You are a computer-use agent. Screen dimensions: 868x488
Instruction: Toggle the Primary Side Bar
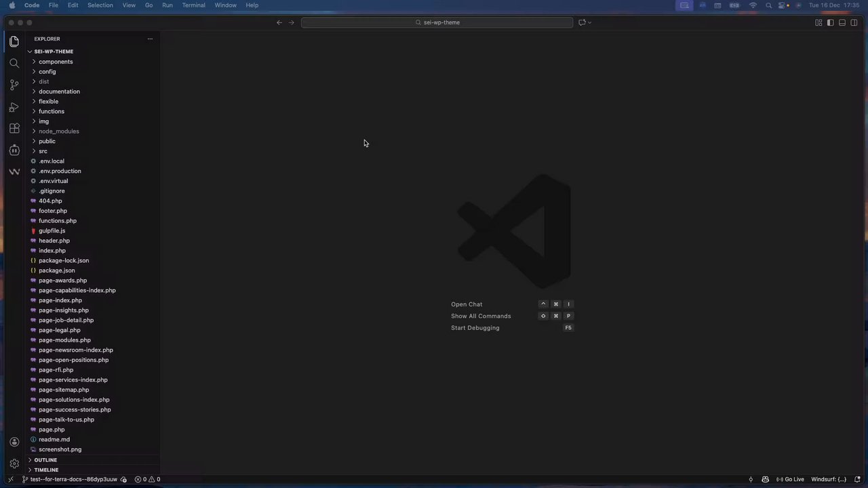pos(830,22)
